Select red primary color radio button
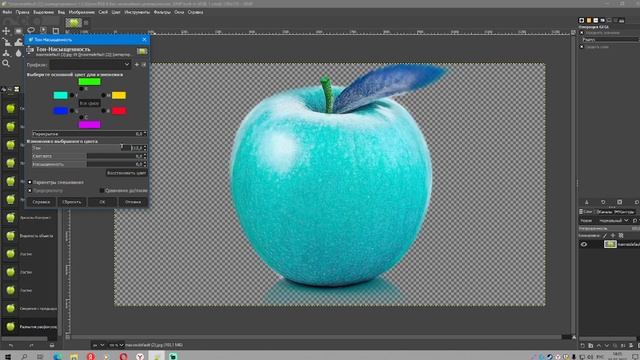This screenshot has width=640, height=360. [104, 111]
